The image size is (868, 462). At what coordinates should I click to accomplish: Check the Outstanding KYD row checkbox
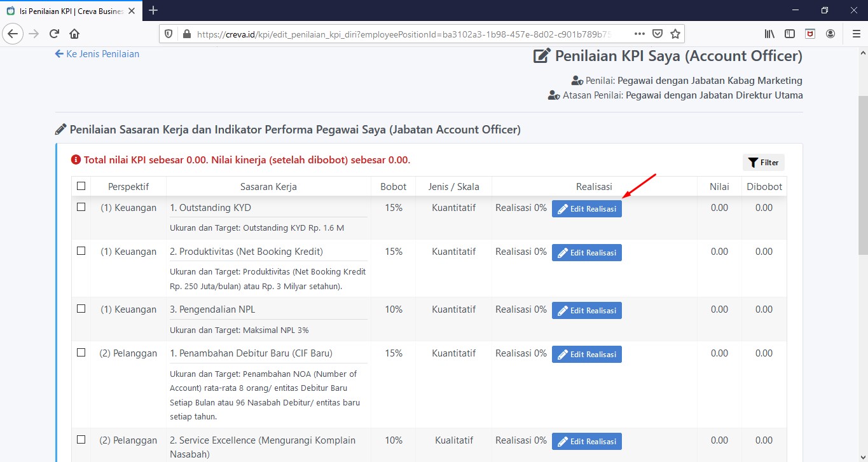[81, 207]
